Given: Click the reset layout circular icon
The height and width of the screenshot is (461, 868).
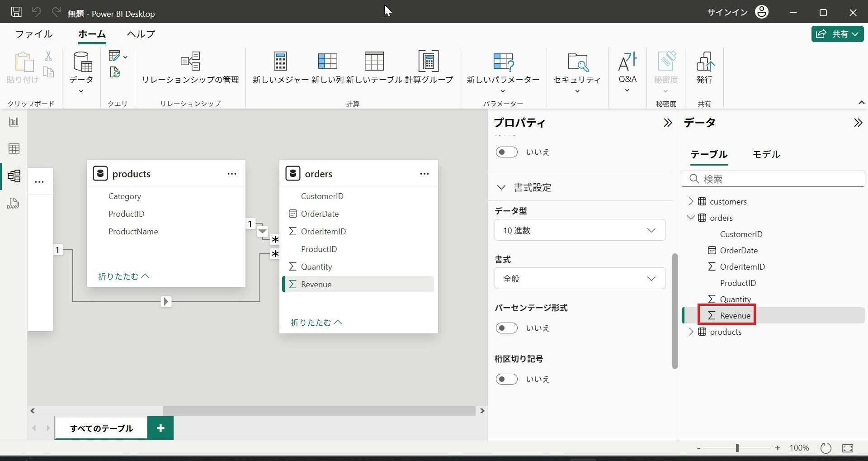Looking at the screenshot, I should point(826,448).
